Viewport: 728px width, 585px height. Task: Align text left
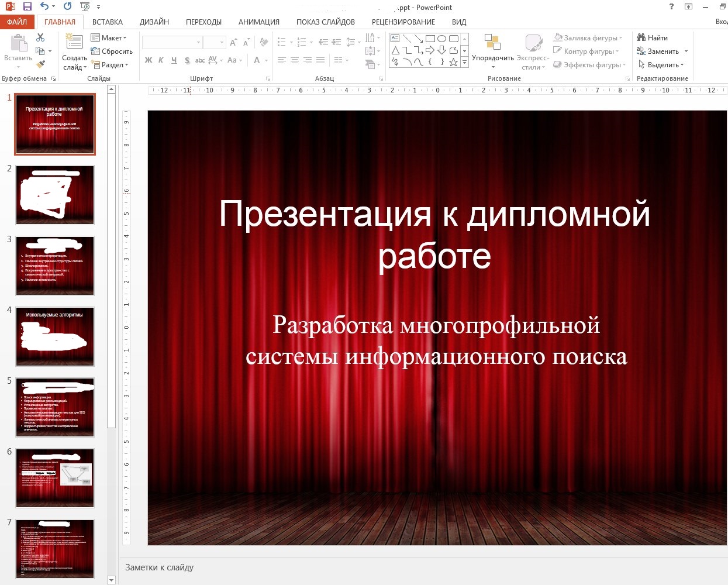pyautogui.click(x=282, y=60)
